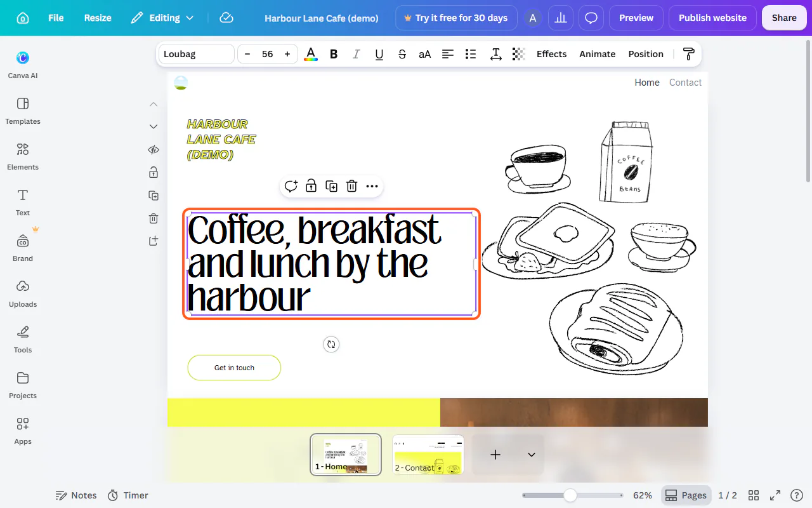This screenshot has height=508, width=812.
Task: Expand add page options chevron
Action: click(x=532, y=455)
